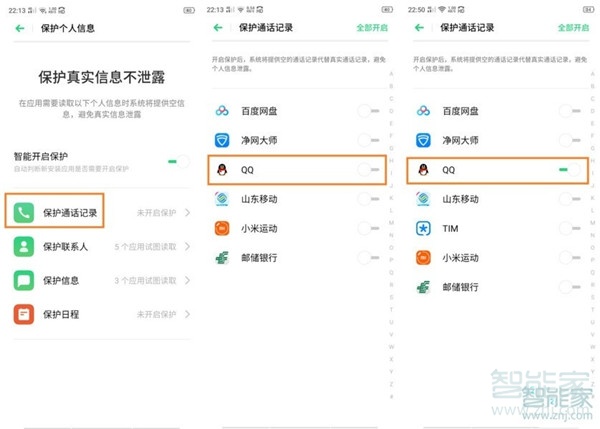Tap the TIM star app icon
Screen dimensions: 600x429
[x=423, y=228]
